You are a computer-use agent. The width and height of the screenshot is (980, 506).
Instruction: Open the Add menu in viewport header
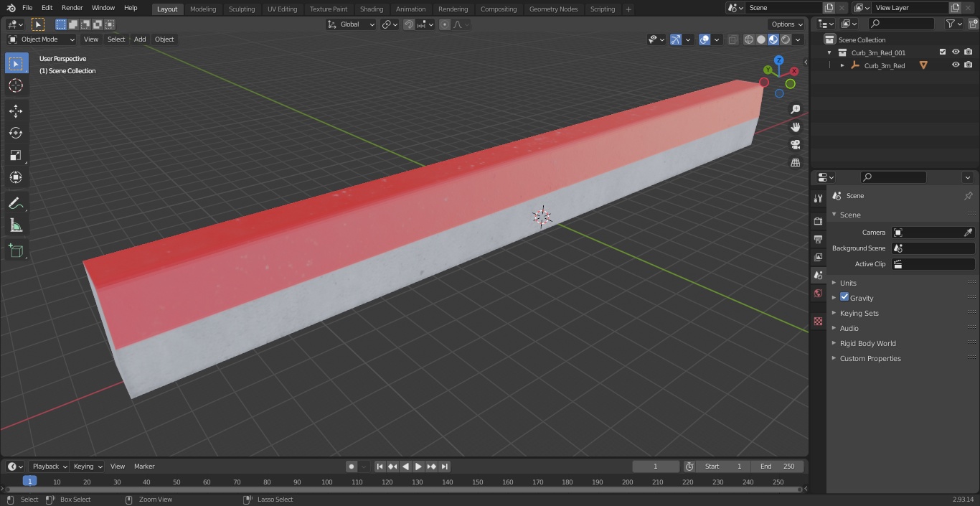(x=140, y=39)
